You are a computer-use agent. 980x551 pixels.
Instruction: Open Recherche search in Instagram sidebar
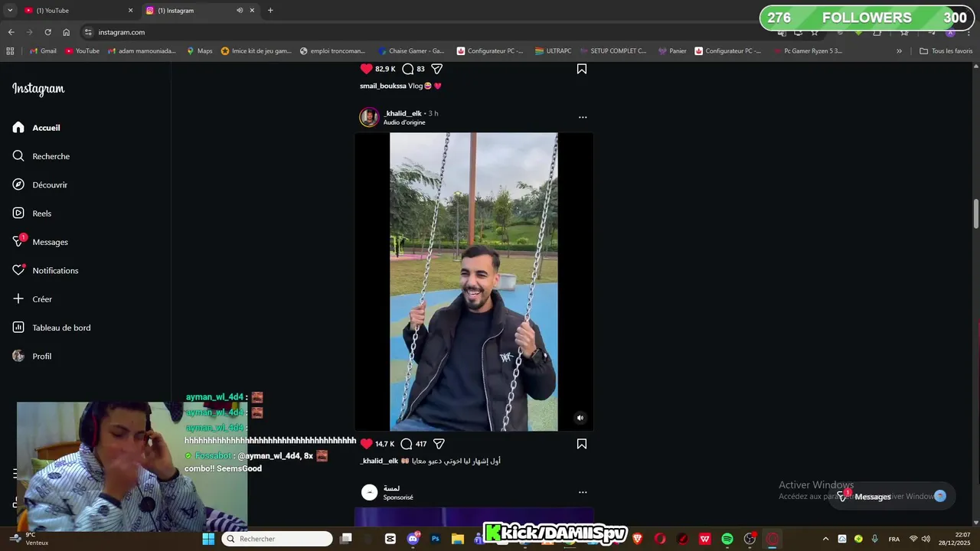pyautogui.click(x=41, y=156)
